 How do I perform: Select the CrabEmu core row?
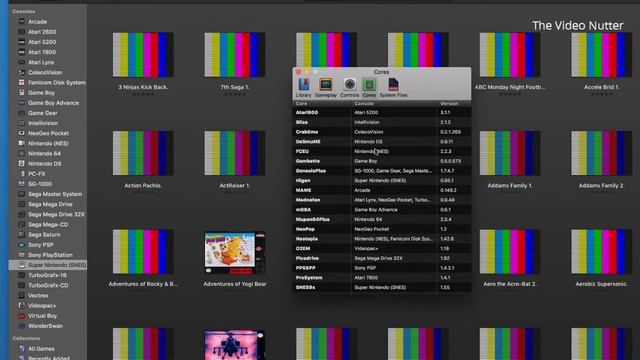382,132
